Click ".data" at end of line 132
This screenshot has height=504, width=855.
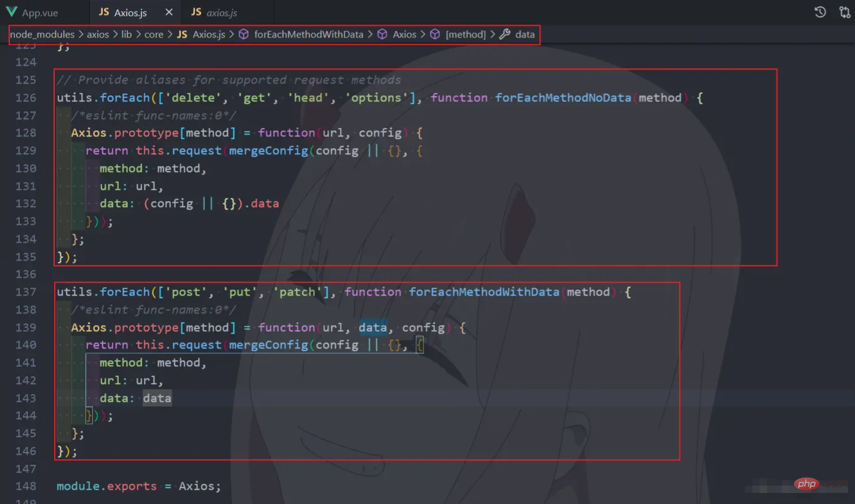click(261, 203)
